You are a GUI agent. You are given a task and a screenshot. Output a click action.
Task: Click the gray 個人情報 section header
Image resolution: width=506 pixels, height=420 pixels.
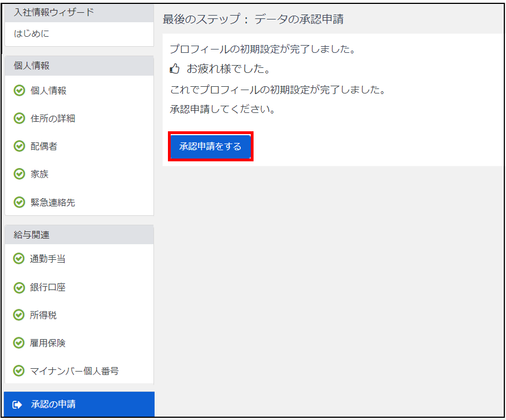(x=32, y=66)
